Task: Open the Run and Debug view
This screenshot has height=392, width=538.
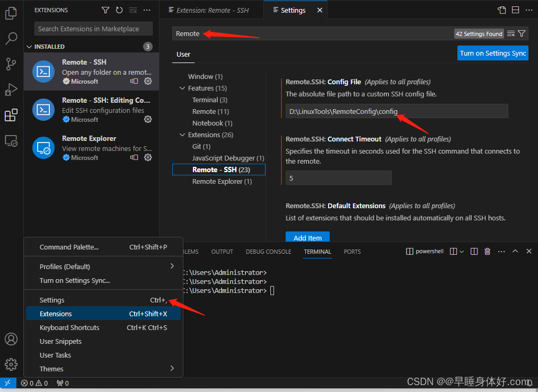Action: tap(11, 89)
